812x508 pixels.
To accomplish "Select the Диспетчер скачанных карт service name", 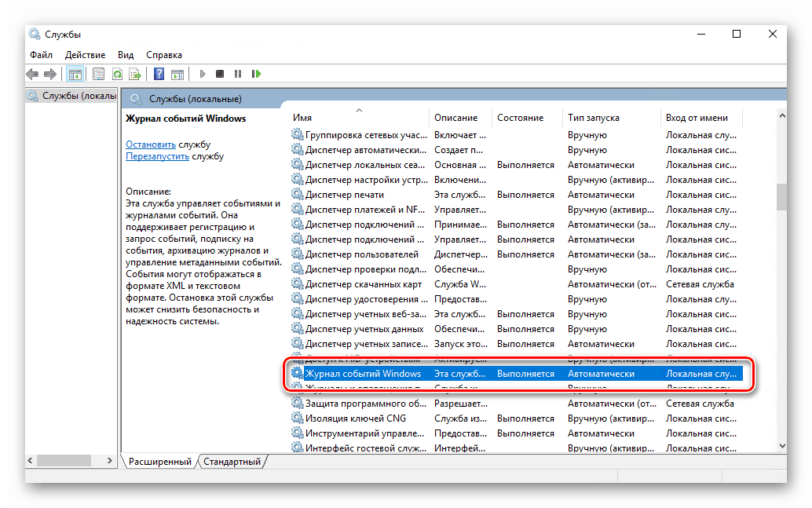I will (364, 284).
